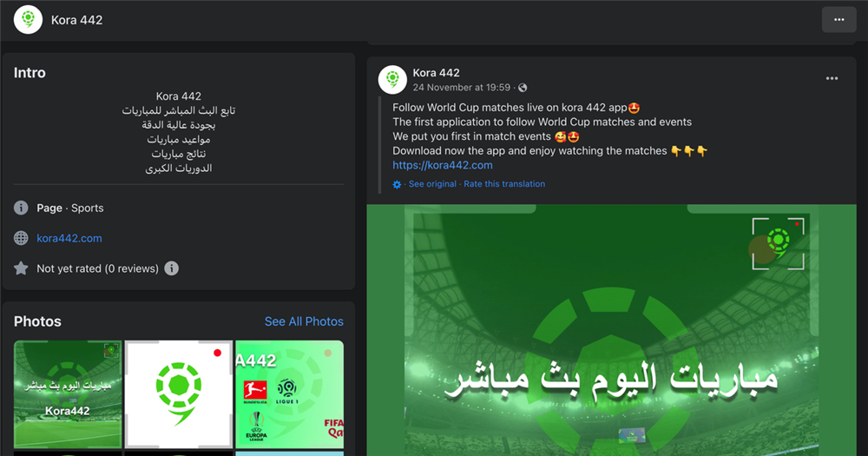868x456 pixels.
Task: Open the large green post image
Action: (x=611, y=330)
